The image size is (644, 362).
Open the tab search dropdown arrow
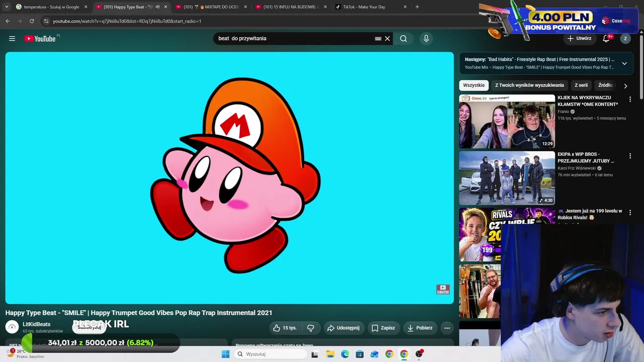pos(7,7)
